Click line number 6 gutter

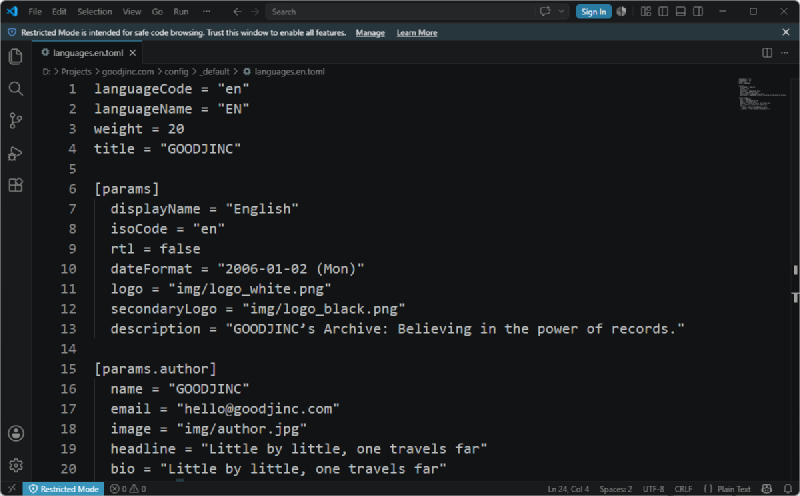tap(72, 189)
